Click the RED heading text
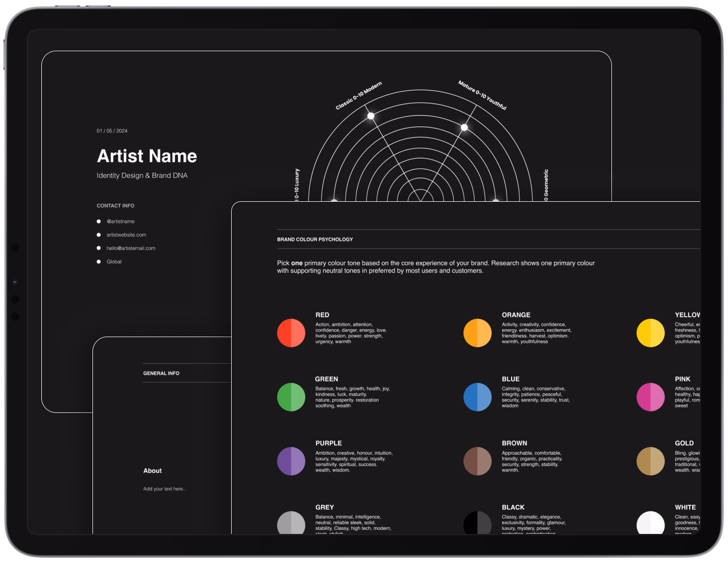Viewport: 728px width, 561px height. 322,315
